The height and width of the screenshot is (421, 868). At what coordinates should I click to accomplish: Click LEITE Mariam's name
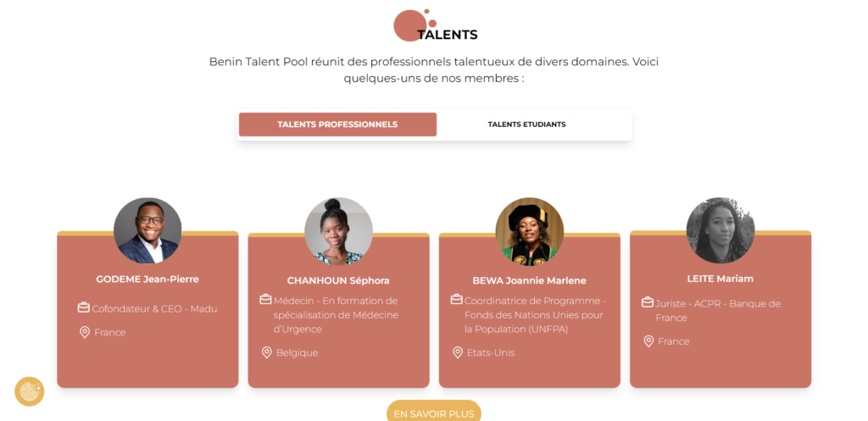(721, 279)
